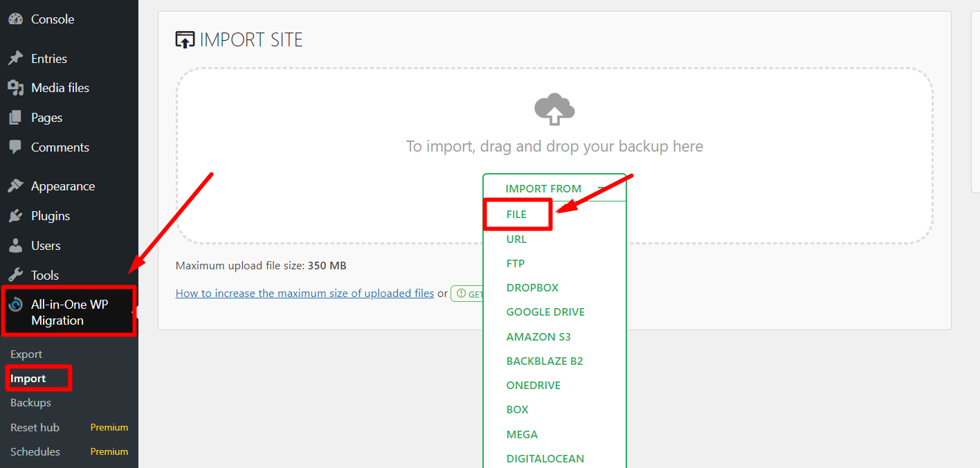Screen dimensions: 980x468
Task: Select the All-in-One WP Migration plugin icon
Action: [15, 305]
